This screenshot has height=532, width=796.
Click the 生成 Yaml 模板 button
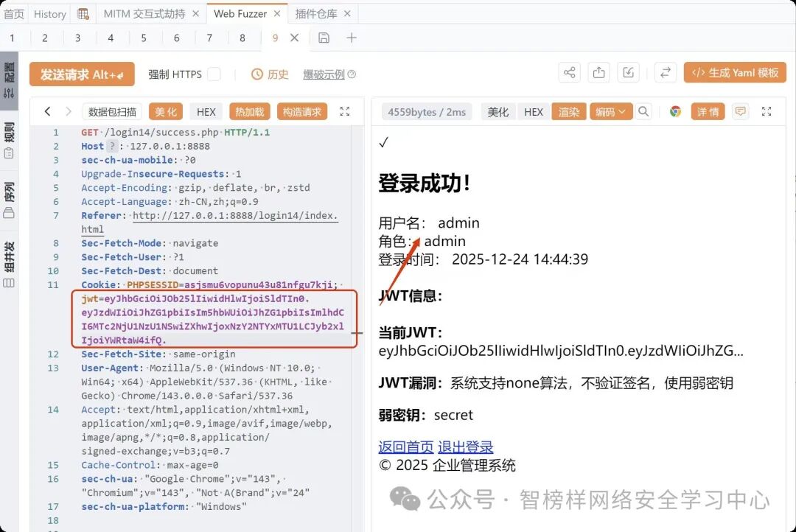tap(735, 73)
